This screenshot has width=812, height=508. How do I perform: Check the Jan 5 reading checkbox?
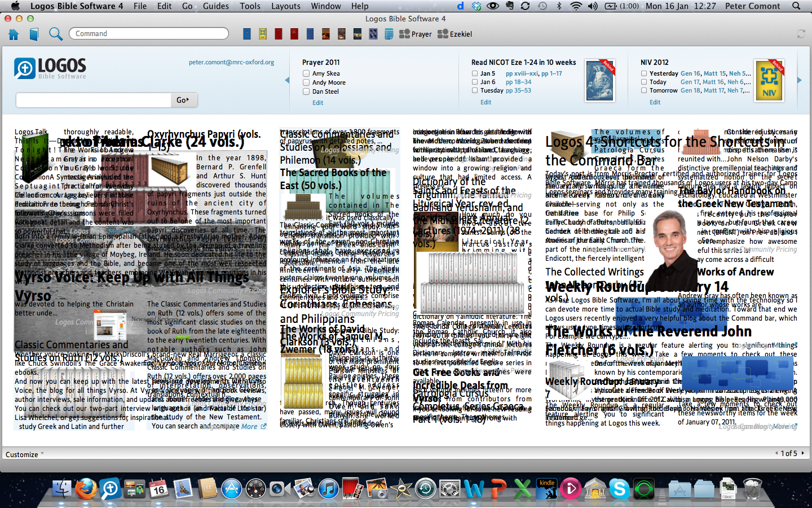[x=475, y=73]
